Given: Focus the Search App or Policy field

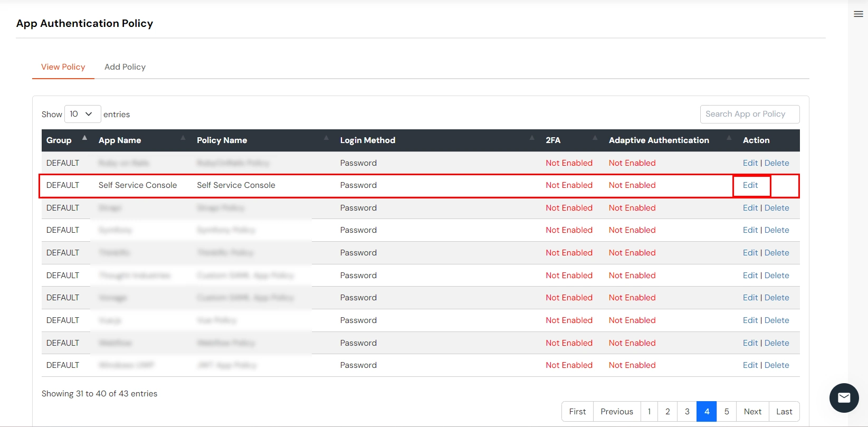Looking at the screenshot, I should [x=750, y=114].
